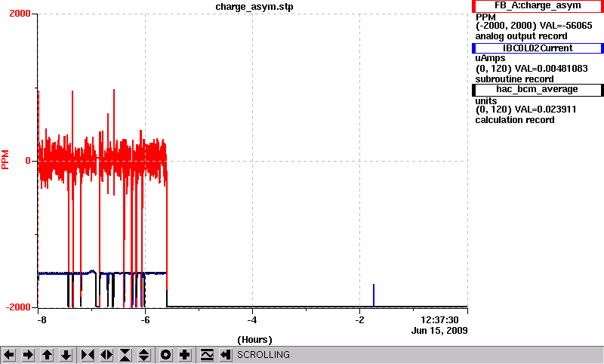Viewport: 604px width, 364px height.
Task: Click the Jun 15, 2009 date label
Action: (439, 331)
